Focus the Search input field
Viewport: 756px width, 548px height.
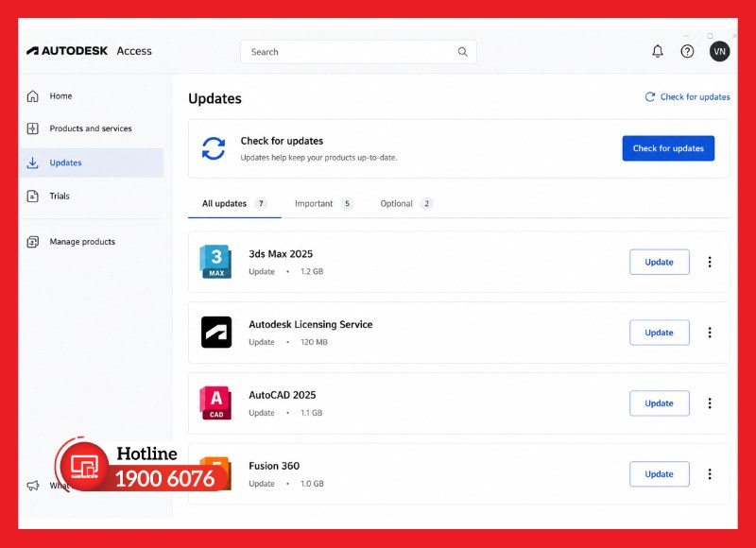tap(358, 52)
